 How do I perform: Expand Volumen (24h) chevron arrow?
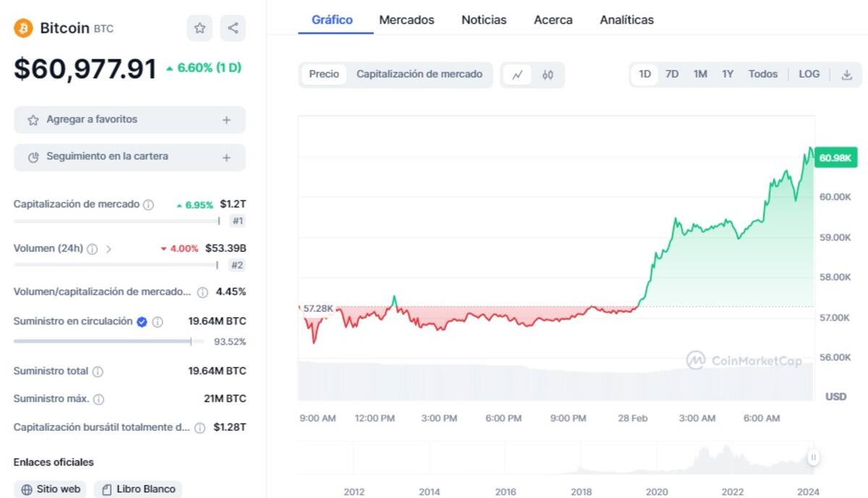[109, 249]
